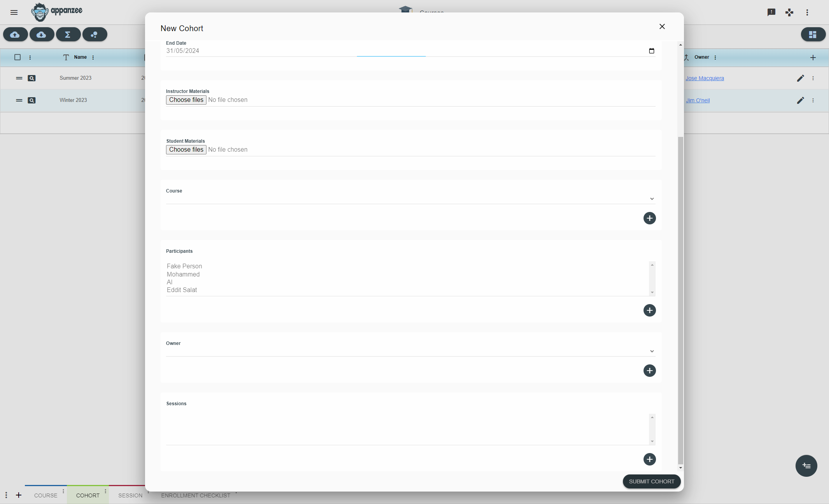Add a new column with plus icon
This screenshot has height=504, width=829.
click(813, 58)
